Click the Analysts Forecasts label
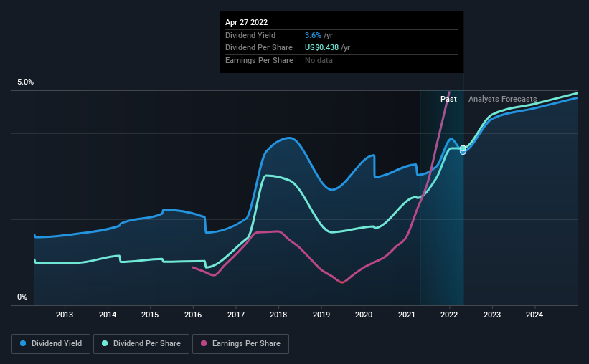Screen dimensions: 589x364 pos(503,99)
